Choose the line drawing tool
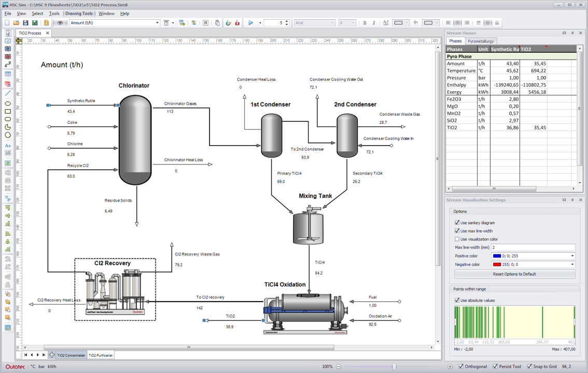Viewport: 588px width, 373px height. (x=7, y=93)
